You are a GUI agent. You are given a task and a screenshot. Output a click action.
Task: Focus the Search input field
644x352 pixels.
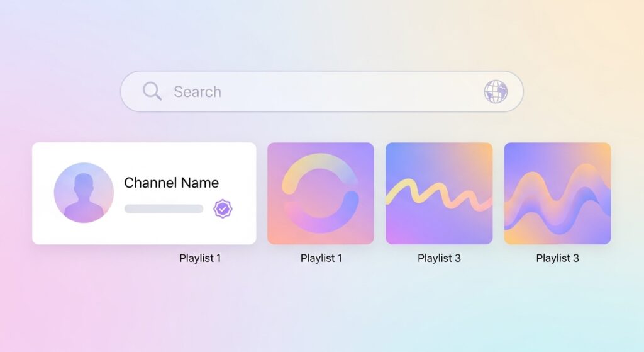coord(322,91)
